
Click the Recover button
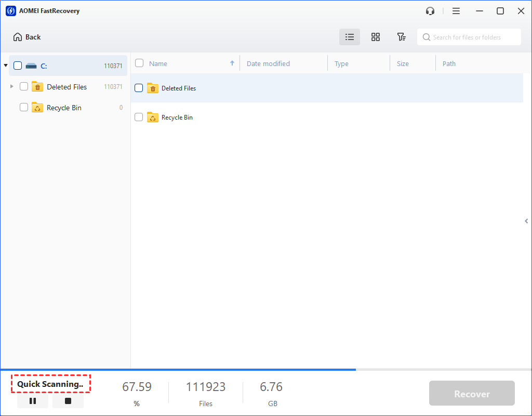(x=472, y=393)
